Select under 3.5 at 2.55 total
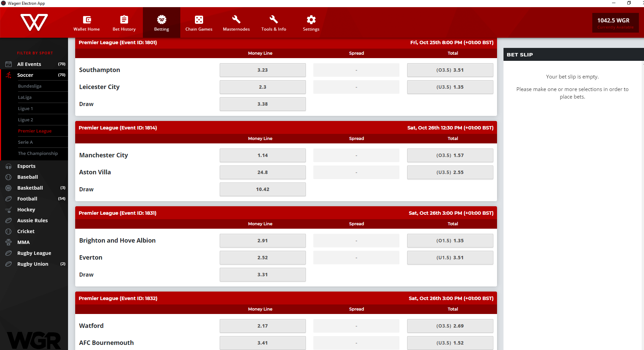 [450, 172]
